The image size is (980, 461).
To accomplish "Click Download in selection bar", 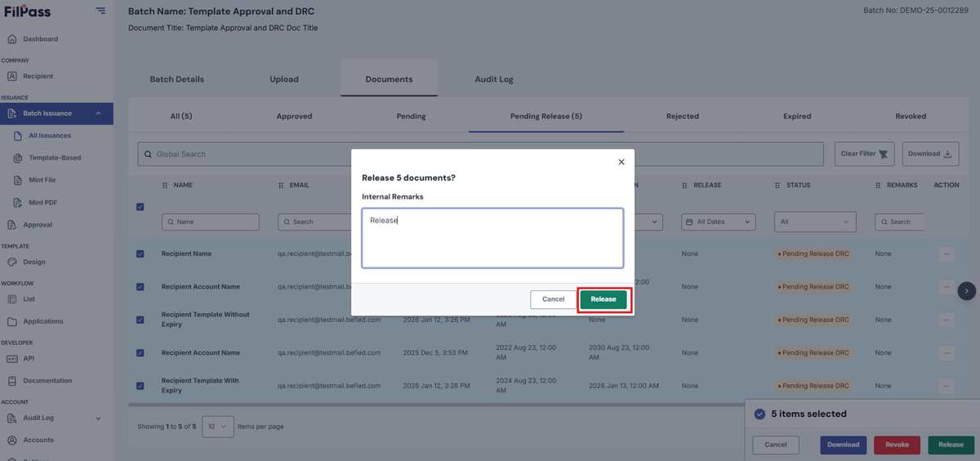I will (844, 445).
